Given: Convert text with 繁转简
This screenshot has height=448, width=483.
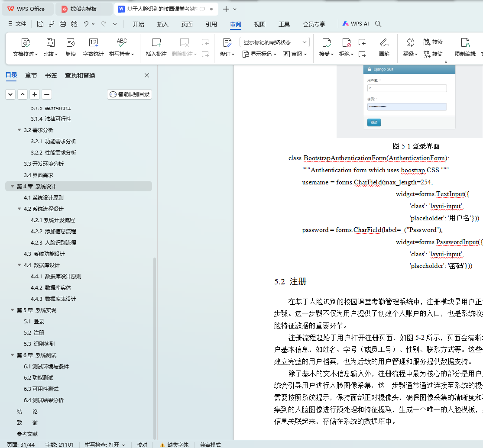Looking at the screenshot, I should 433,54.
